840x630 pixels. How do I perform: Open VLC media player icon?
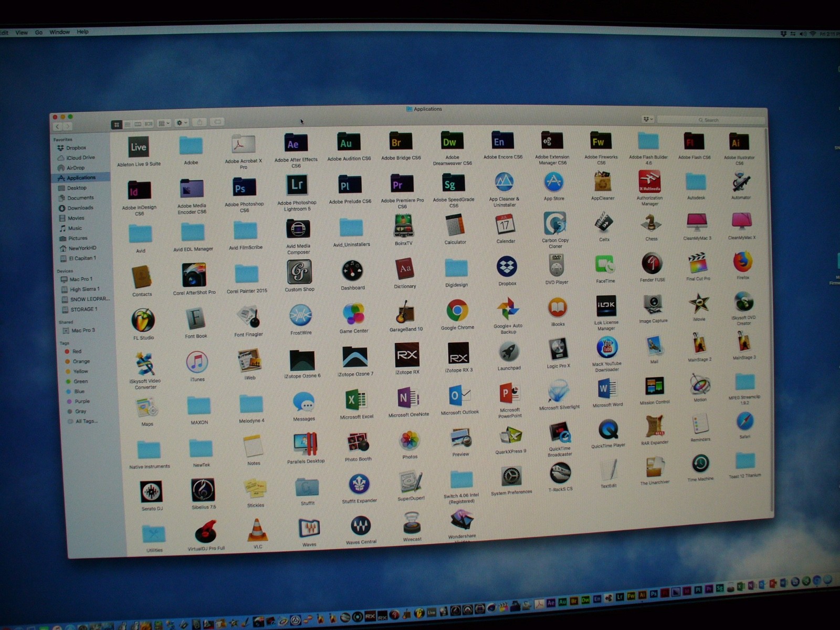pos(257,530)
